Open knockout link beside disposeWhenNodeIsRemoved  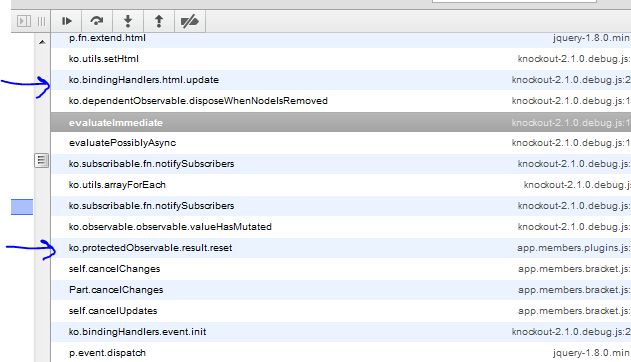571,101
